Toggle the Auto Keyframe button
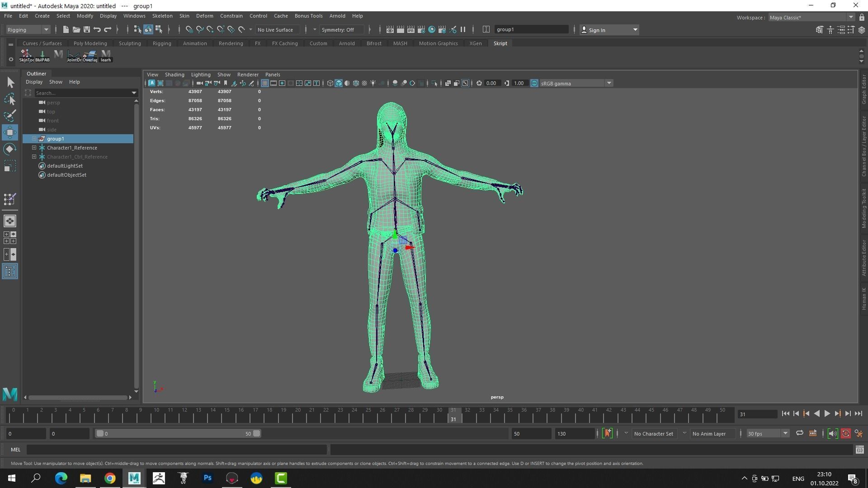The image size is (868, 488). 845,434
